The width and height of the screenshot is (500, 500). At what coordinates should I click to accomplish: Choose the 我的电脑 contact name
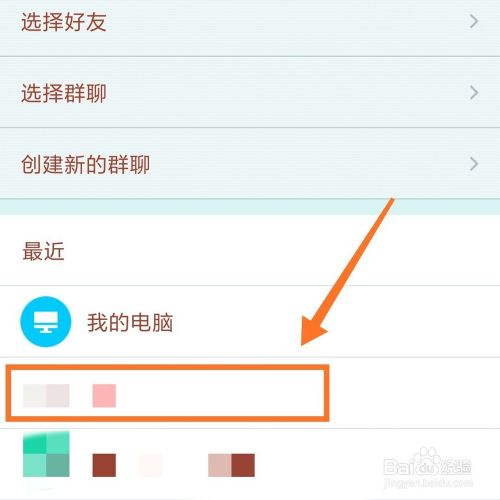130,322
